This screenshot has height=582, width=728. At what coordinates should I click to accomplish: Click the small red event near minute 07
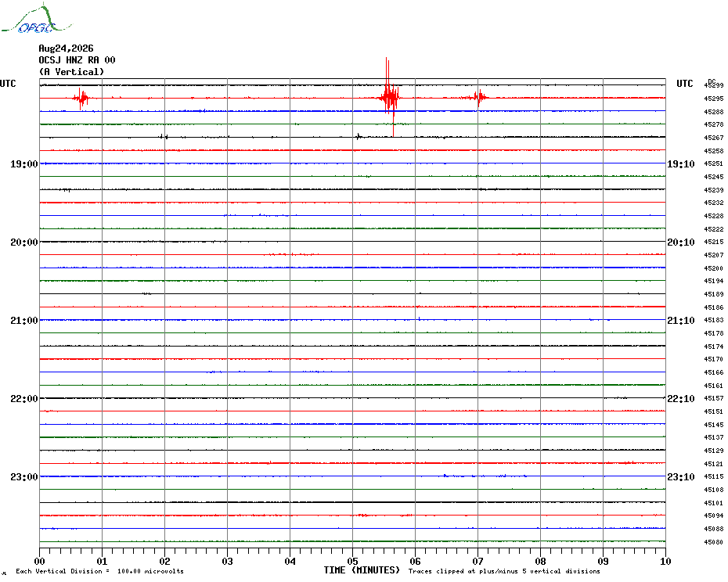[479, 97]
